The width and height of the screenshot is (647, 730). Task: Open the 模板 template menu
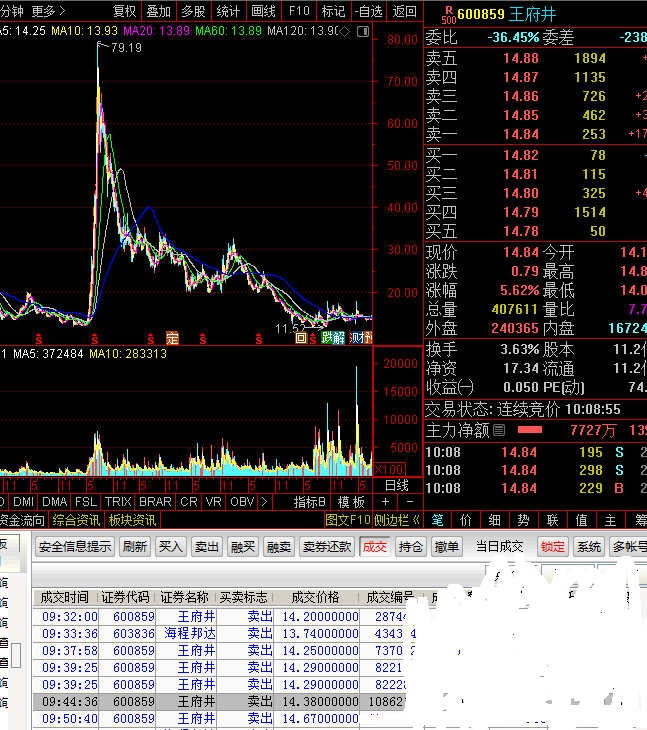click(351, 502)
